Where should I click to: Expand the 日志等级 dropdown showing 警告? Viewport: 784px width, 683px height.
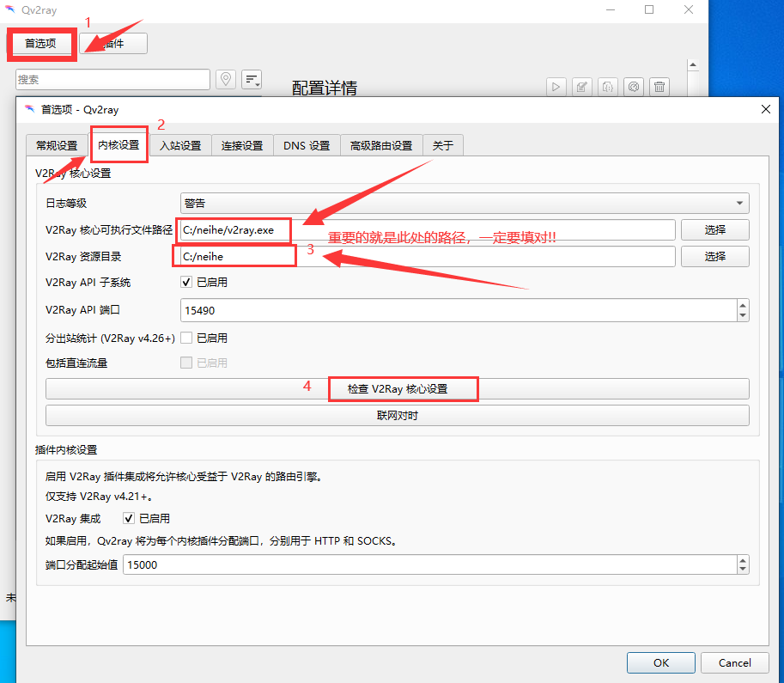pos(465,203)
